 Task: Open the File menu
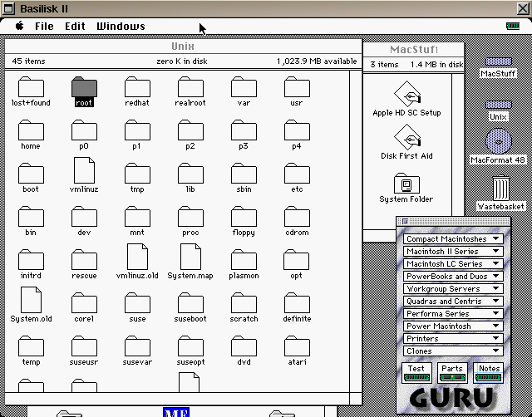click(x=44, y=26)
